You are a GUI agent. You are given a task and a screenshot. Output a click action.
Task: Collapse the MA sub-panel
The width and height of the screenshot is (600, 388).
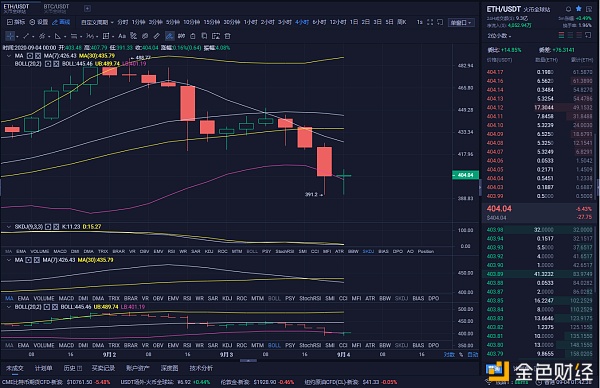9,260
